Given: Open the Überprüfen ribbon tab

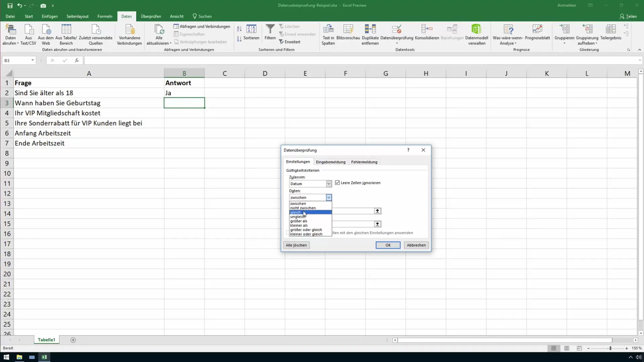Looking at the screenshot, I should tap(151, 16).
